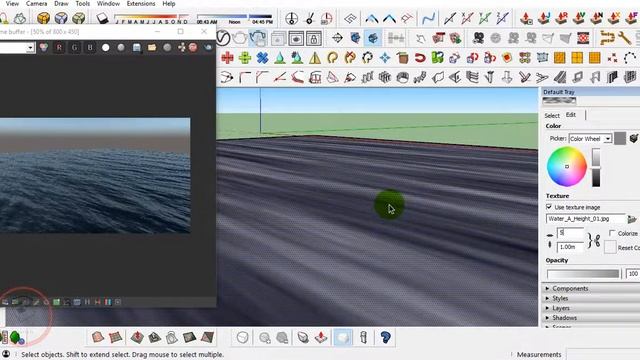This screenshot has height=360, width=640.
Task: Click the Sandbox From Contours tool
Action: (98, 337)
